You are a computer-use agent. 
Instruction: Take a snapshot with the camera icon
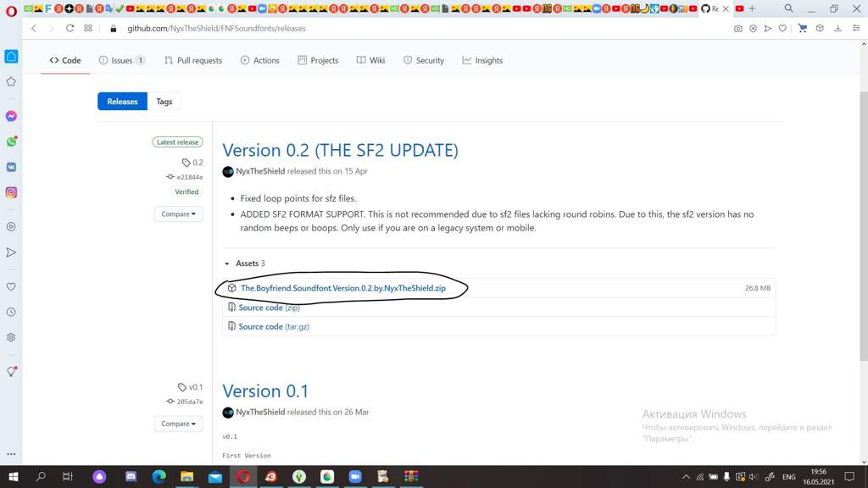[738, 29]
